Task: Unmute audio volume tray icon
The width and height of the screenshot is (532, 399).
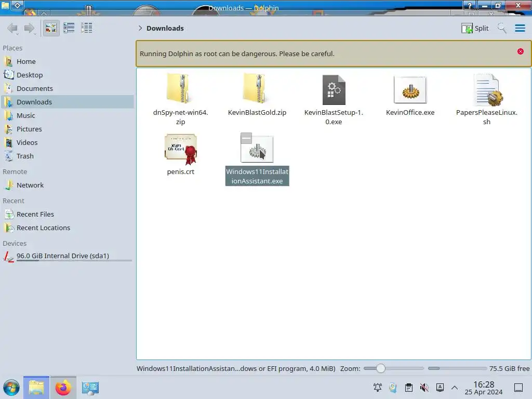Action: pyautogui.click(x=424, y=388)
